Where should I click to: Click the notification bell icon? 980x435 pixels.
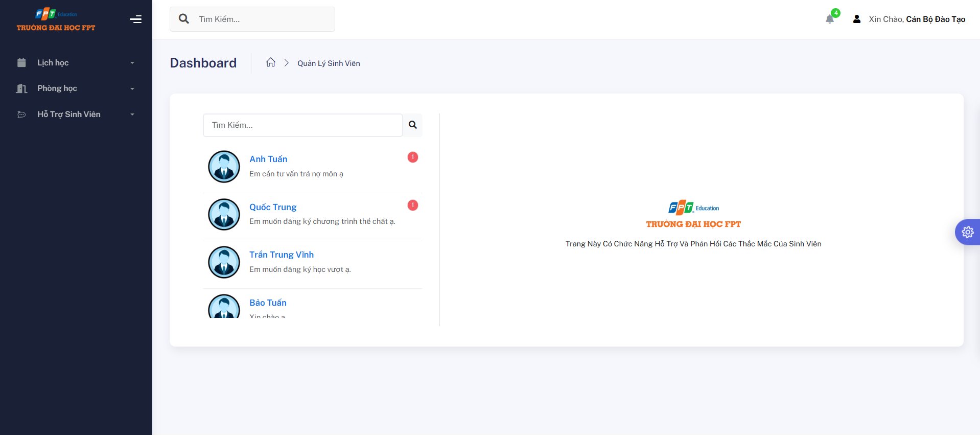[x=829, y=19]
